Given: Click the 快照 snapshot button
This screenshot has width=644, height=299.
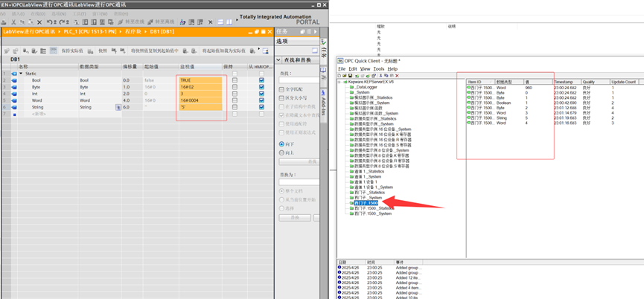Looking at the screenshot, I should tap(103, 51).
